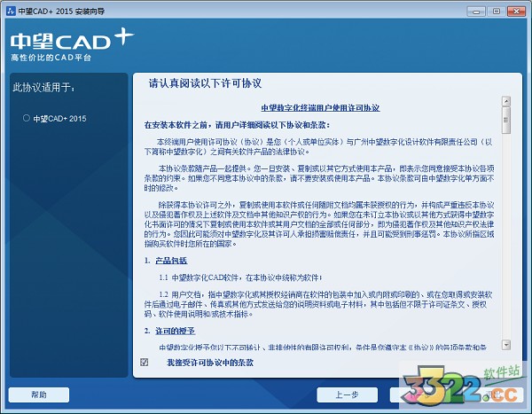
Task: Click the 中望CAD+ logo in header
Action: click(x=73, y=39)
